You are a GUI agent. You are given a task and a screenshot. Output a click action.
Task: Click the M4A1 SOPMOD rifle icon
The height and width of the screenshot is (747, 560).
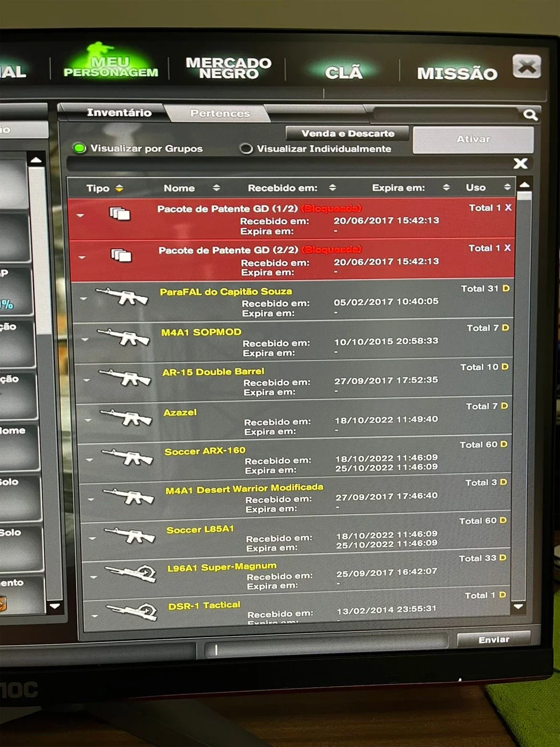point(124,337)
